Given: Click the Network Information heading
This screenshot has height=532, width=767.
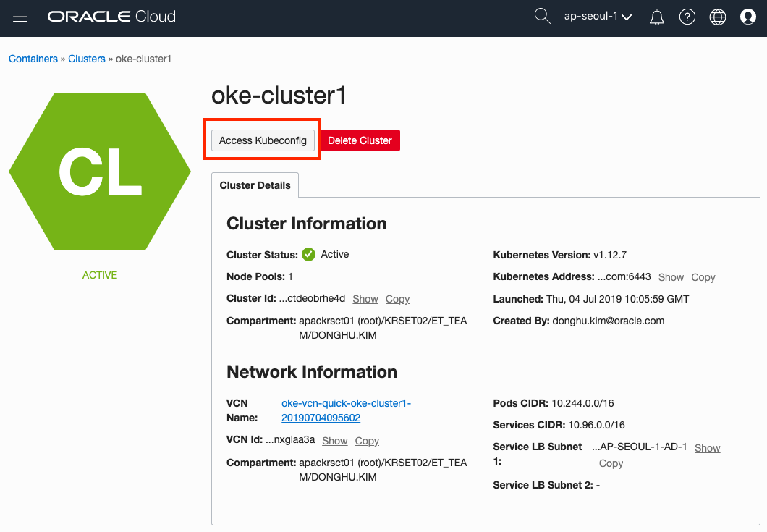Looking at the screenshot, I should [312, 372].
